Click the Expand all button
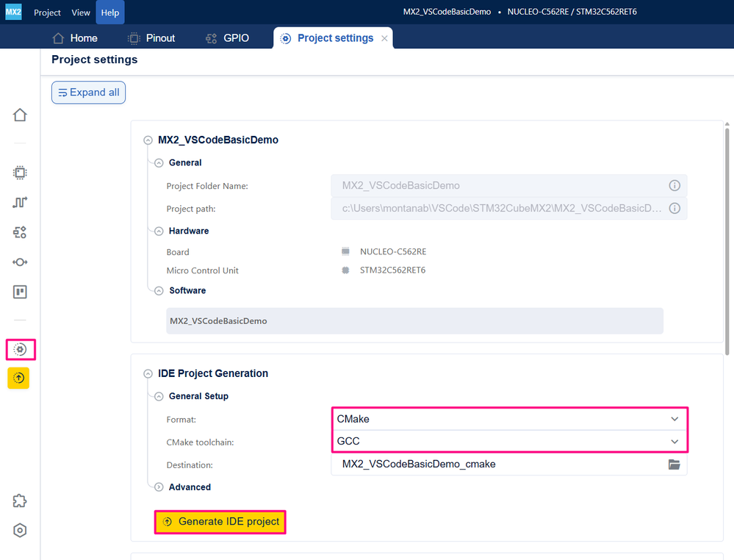 coord(88,93)
